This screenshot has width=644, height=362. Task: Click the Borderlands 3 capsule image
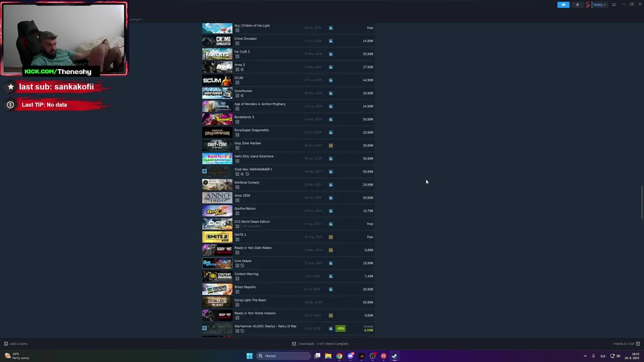pos(217,119)
